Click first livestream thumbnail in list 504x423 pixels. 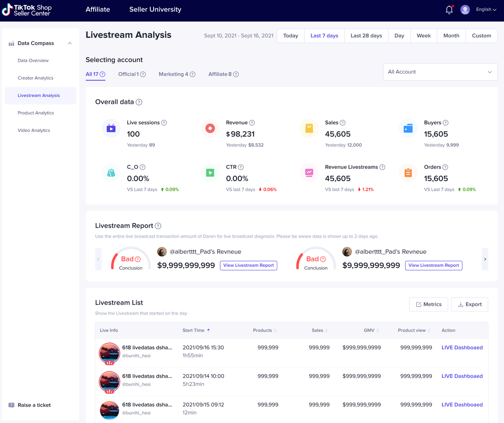pyautogui.click(x=109, y=353)
